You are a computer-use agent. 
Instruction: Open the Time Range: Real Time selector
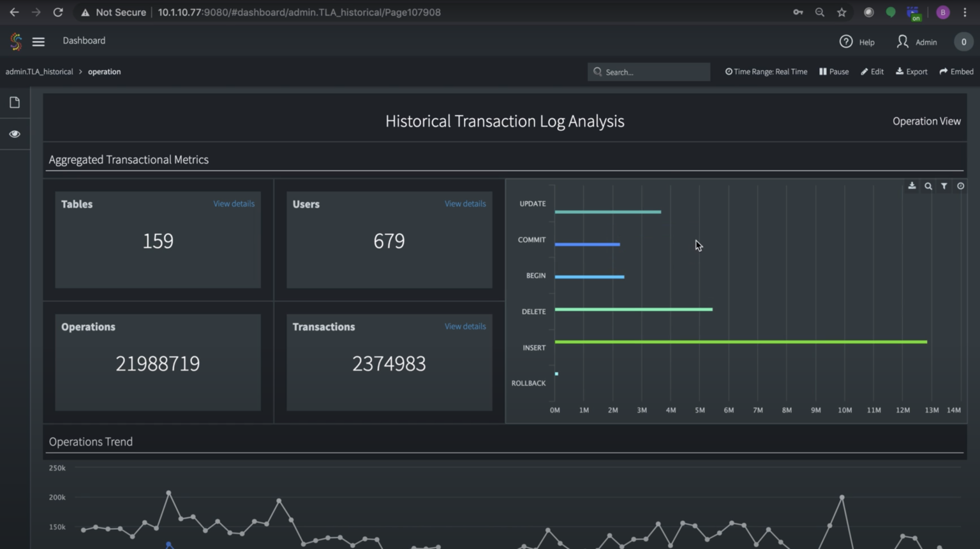point(766,71)
